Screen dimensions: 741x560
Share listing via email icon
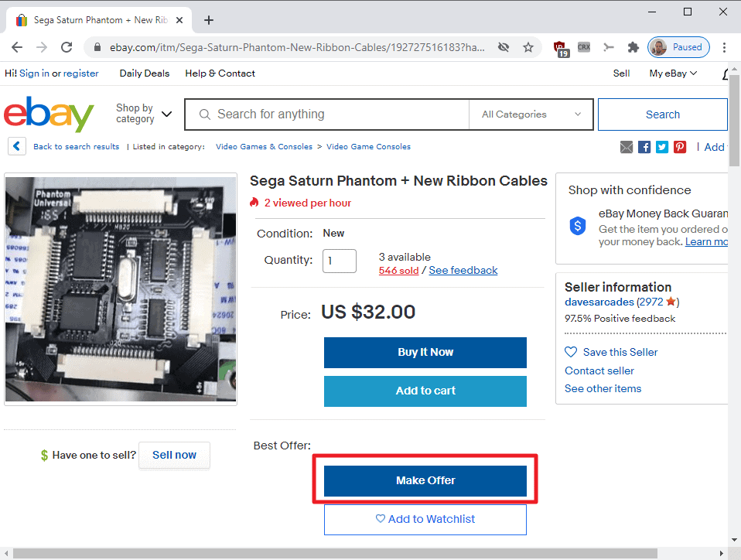tap(627, 147)
